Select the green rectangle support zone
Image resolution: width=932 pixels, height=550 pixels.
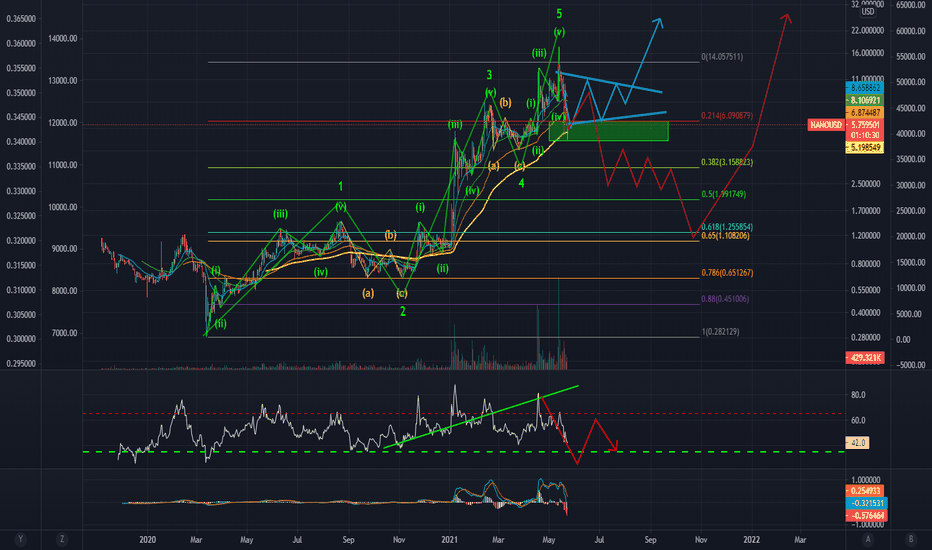click(609, 131)
